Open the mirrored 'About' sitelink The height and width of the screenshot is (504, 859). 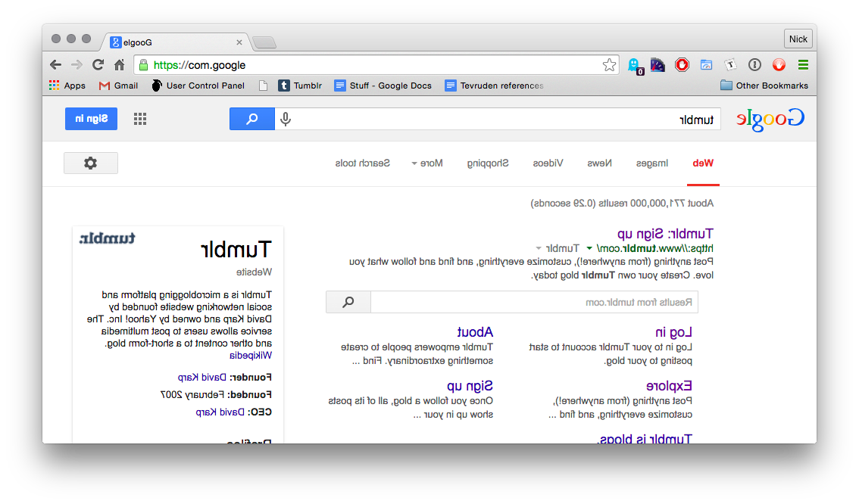point(475,332)
